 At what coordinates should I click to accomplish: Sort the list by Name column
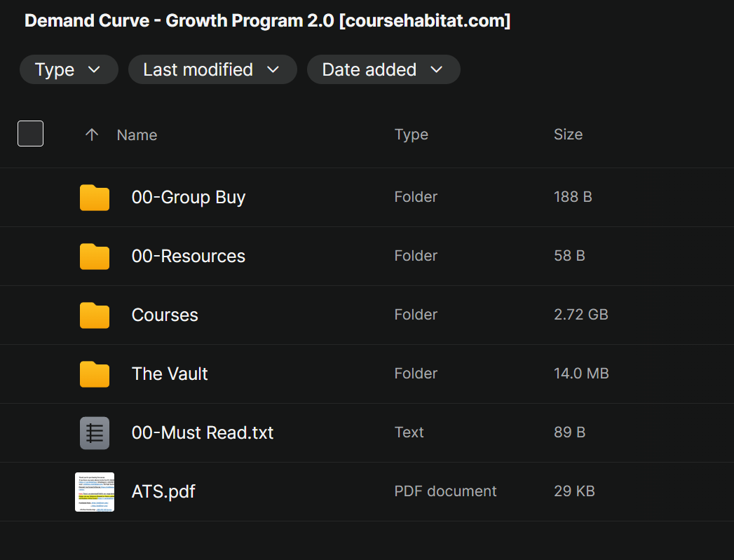137,135
